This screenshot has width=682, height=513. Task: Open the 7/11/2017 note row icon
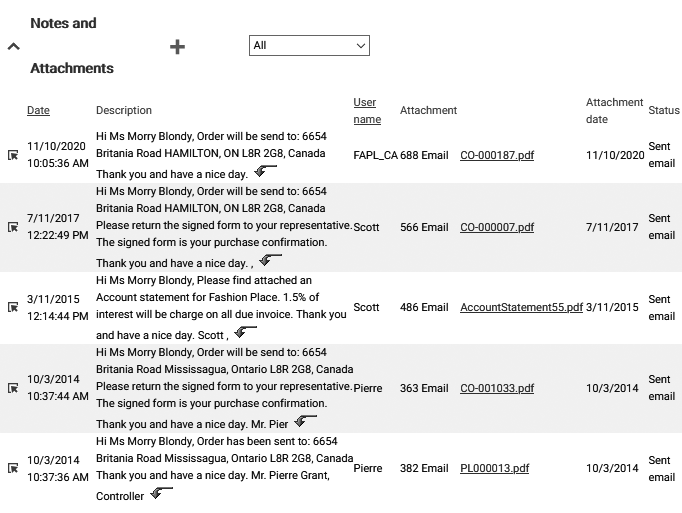[x=13, y=227]
